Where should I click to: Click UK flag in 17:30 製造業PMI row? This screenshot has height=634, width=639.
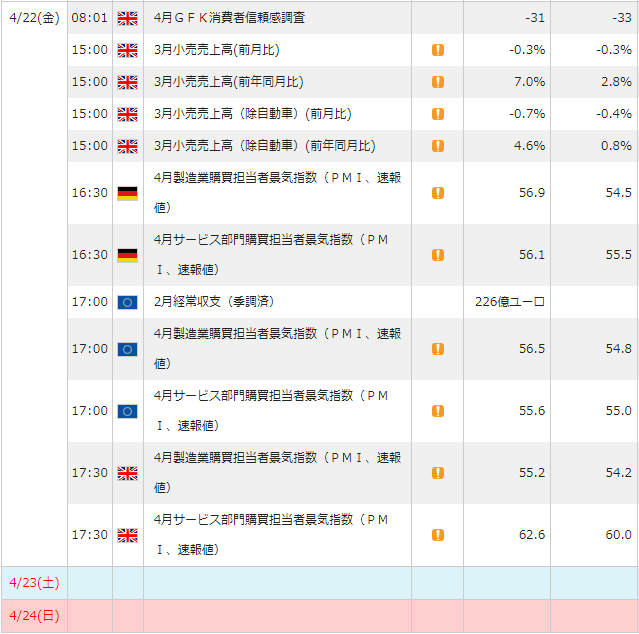click(x=128, y=473)
